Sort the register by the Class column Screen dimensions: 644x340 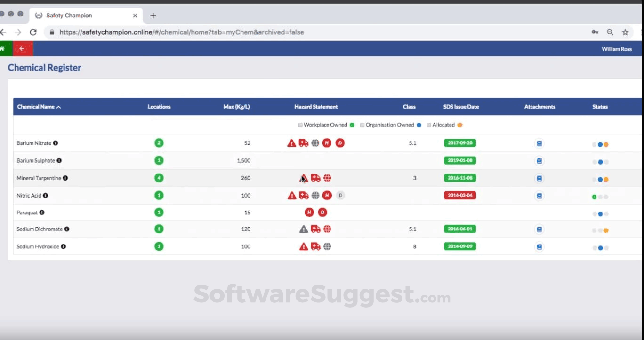[x=409, y=107]
